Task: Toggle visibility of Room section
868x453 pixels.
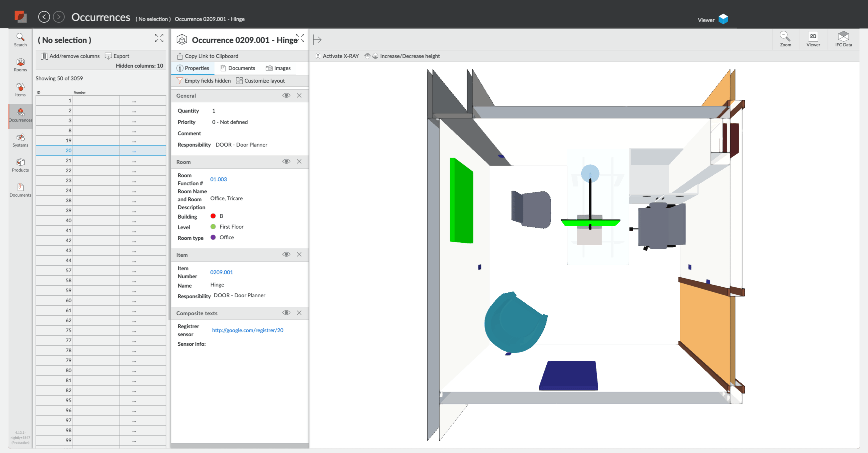Action: tap(286, 162)
